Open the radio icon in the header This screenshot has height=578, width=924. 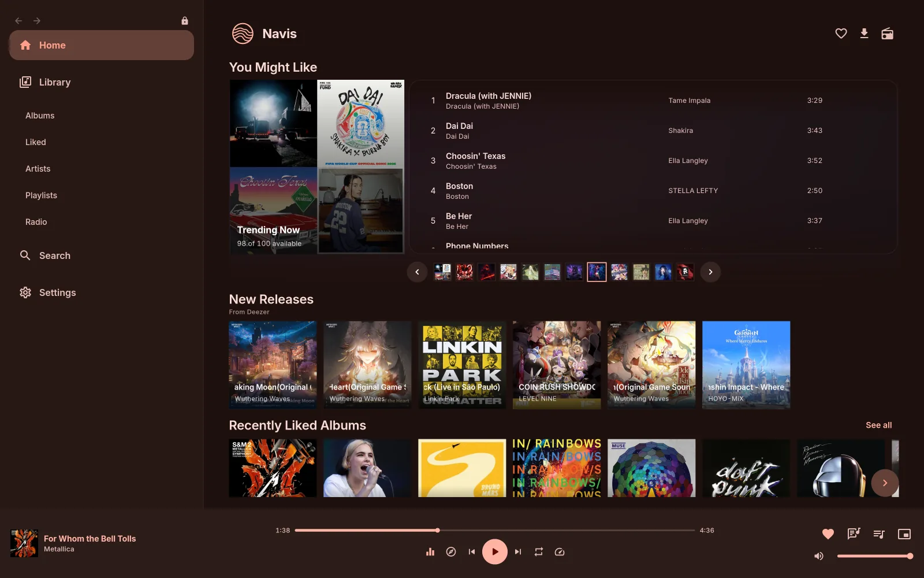(887, 34)
